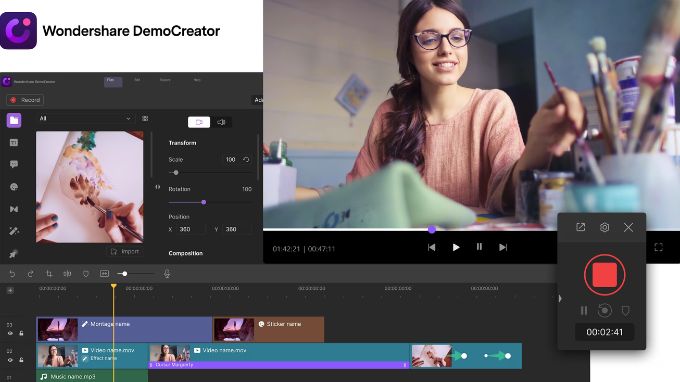The height and width of the screenshot is (382, 680).
Task: Select the third top menu tab
Action: click(x=165, y=80)
